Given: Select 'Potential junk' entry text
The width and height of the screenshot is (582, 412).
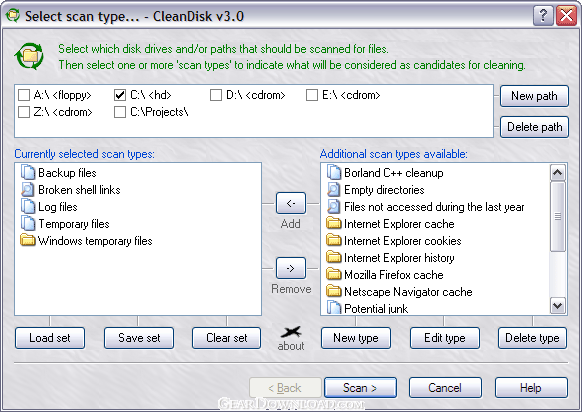Looking at the screenshot, I should [376, 309].
